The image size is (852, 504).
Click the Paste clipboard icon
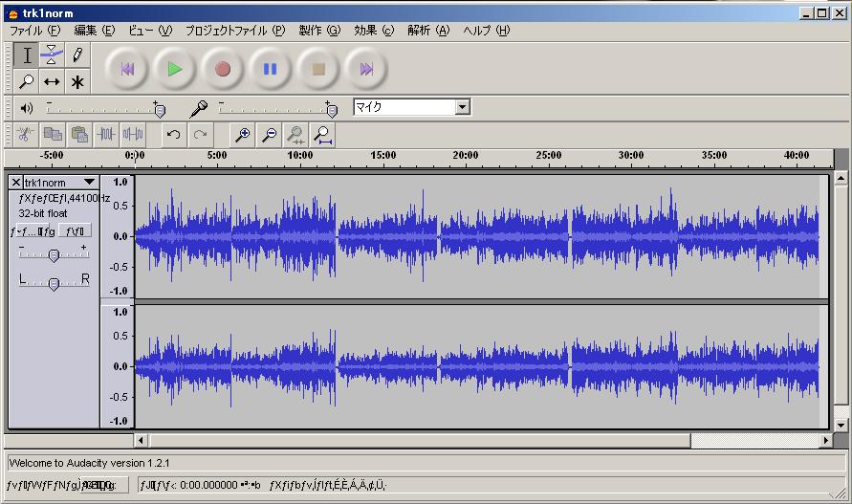[79, 134]
